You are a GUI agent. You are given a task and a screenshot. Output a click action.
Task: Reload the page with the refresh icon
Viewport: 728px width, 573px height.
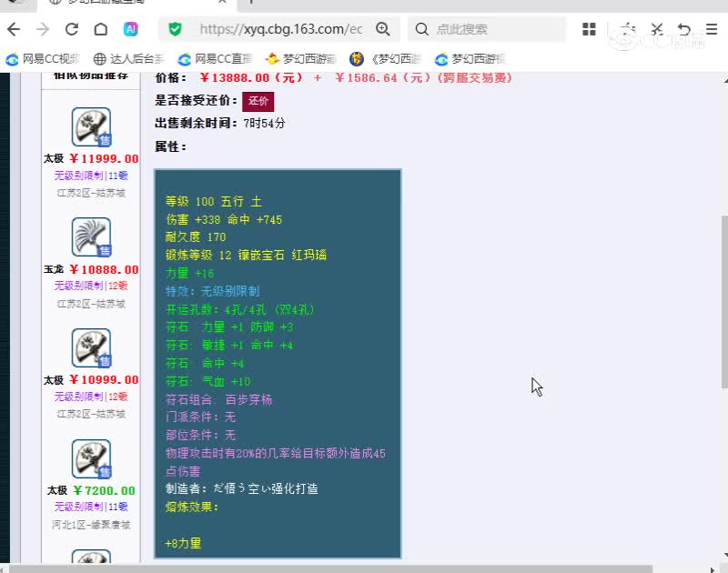click(x=72, y=29)
